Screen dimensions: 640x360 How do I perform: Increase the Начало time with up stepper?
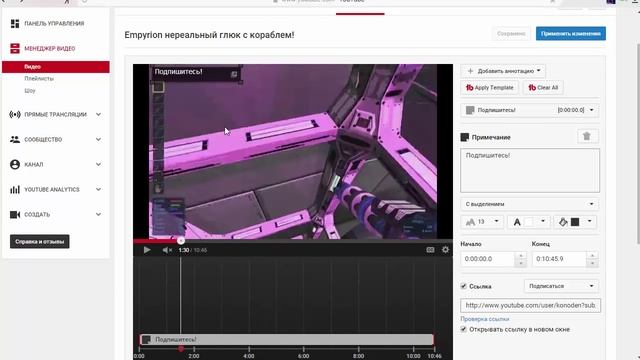pyautogui.click(x=520, y=256)
